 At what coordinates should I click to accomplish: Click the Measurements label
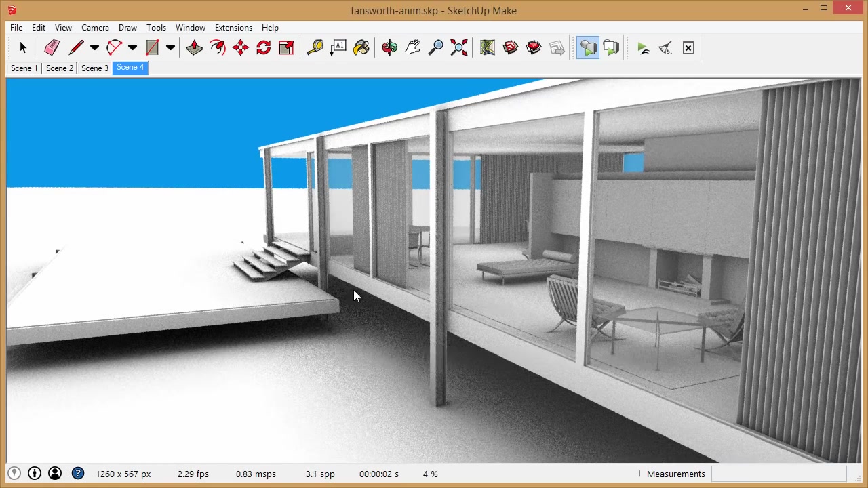point(676,474)
